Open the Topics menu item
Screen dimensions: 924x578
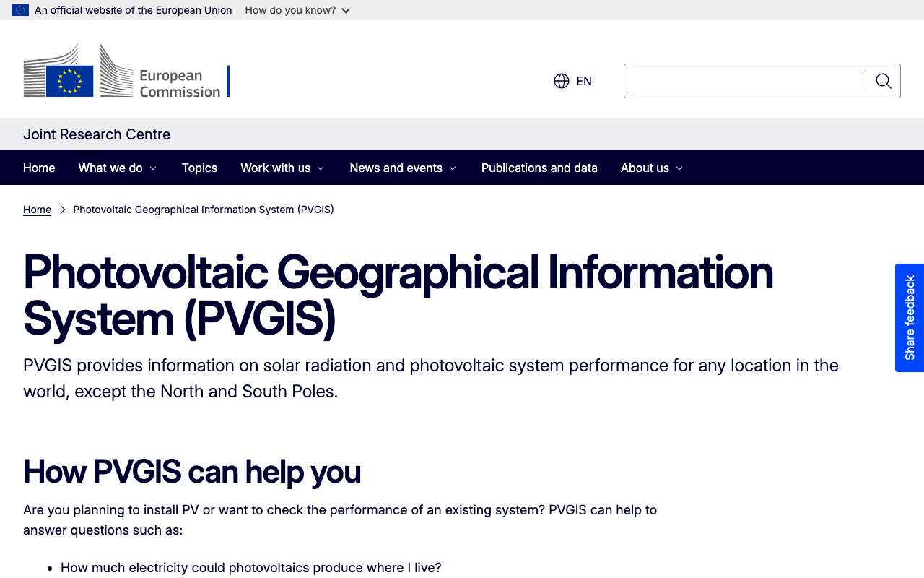coord(199,168)
